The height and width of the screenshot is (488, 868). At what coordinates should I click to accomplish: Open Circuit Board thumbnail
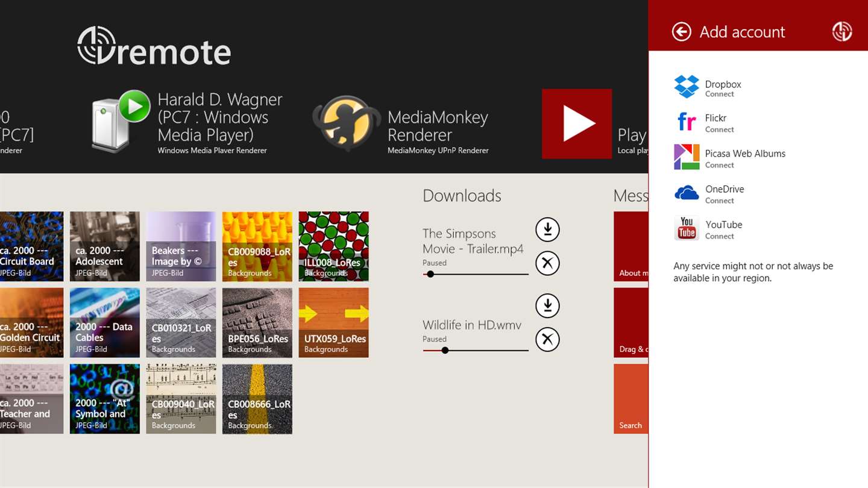click(31, 246)
